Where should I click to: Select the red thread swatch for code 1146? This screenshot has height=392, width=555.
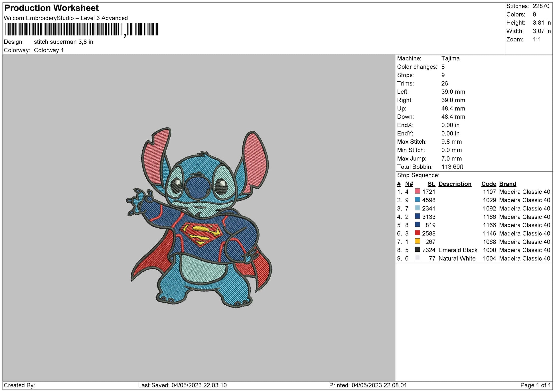[x=417, y=233]
